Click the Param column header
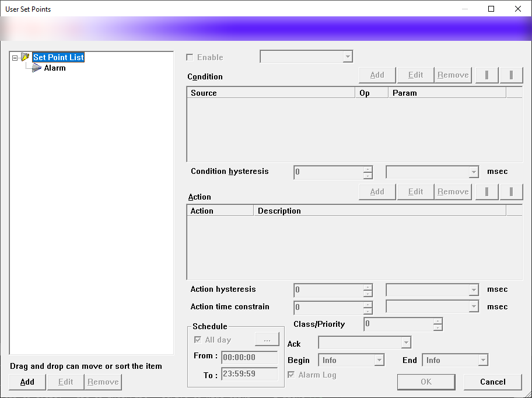The image size is (532, 398). pos(447,93)
